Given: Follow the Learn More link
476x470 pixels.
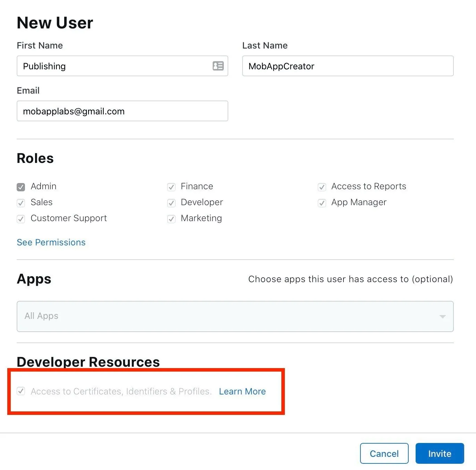Looking at the screenshot, I should [242, 391].
